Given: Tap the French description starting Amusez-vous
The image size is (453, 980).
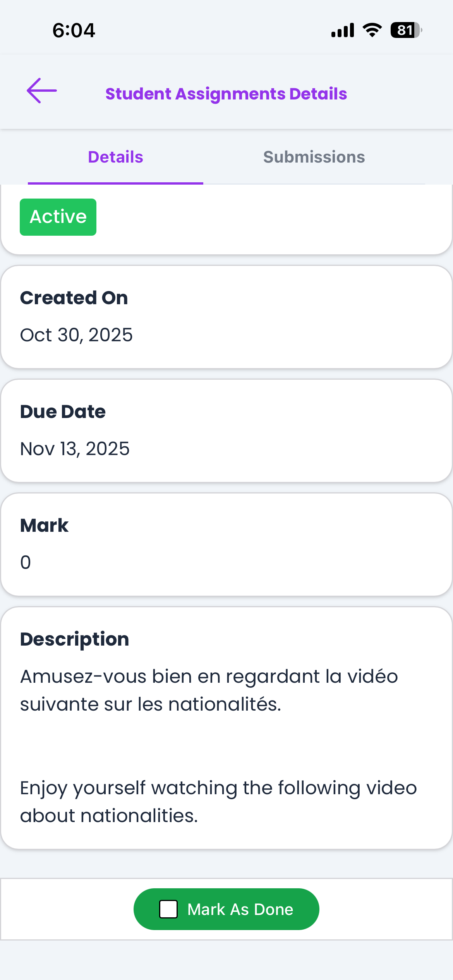Looking at the screenshot, I should tap(209, 690).
